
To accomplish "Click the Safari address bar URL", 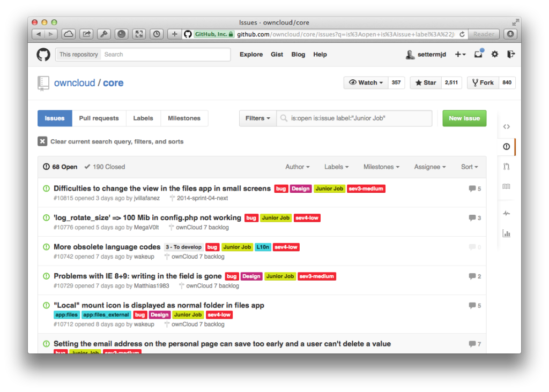I will 346,34.
